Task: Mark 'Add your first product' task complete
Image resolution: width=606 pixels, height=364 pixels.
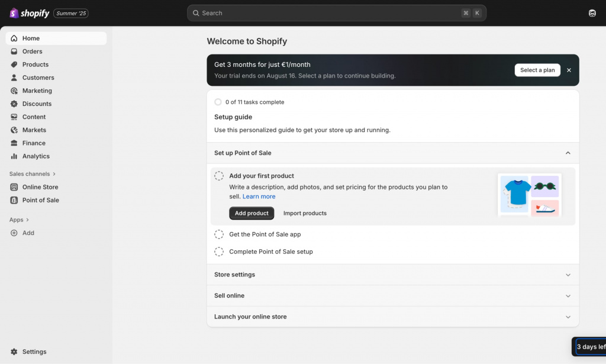Action: coord(219,176)
